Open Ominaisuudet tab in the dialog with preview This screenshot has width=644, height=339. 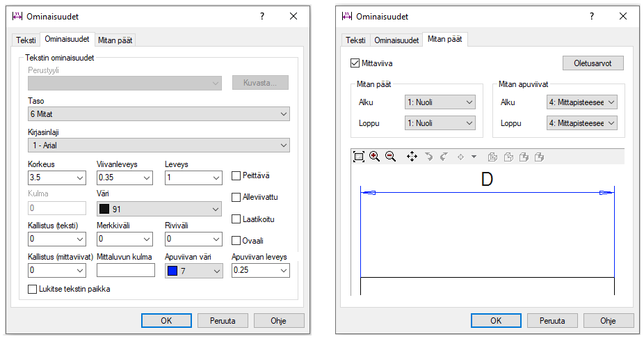tap(396, 40)
